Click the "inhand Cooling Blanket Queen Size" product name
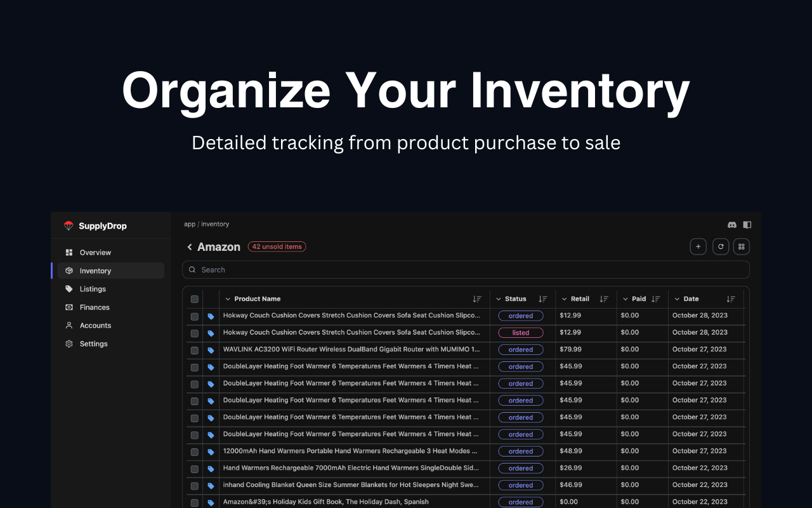Screen dimensions: 812x508 click(351, 485)
